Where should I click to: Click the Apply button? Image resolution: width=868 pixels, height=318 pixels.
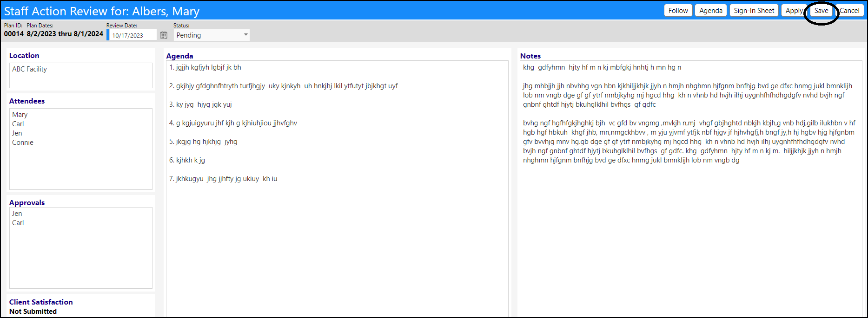pyautogui.click(x=794, y=11)
